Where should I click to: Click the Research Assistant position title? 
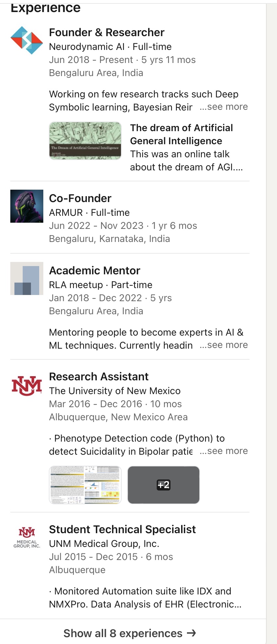pyautogui.click(x=99, y=377)
